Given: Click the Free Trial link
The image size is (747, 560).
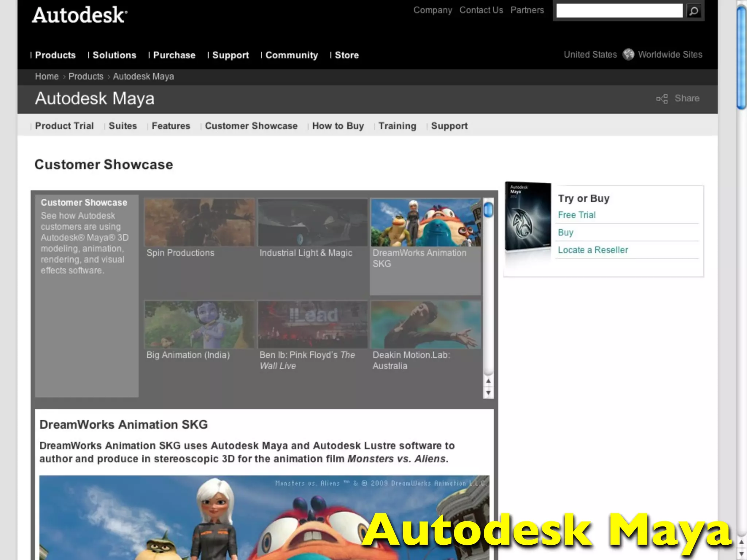Looking at the screenshot, I should click(577, 215).
